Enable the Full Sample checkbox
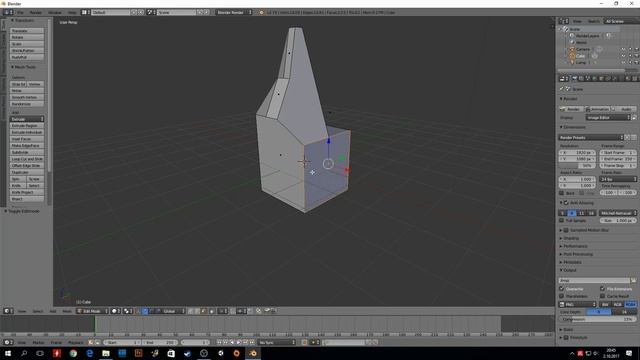The image size is (640, 360). point(562,220)
